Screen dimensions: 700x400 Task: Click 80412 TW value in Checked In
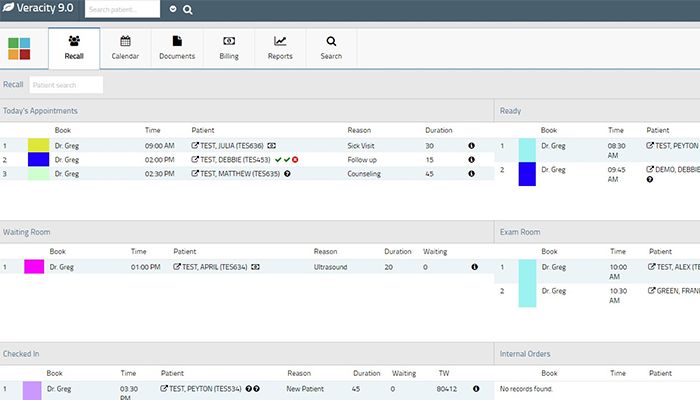(x=447, y=389)
